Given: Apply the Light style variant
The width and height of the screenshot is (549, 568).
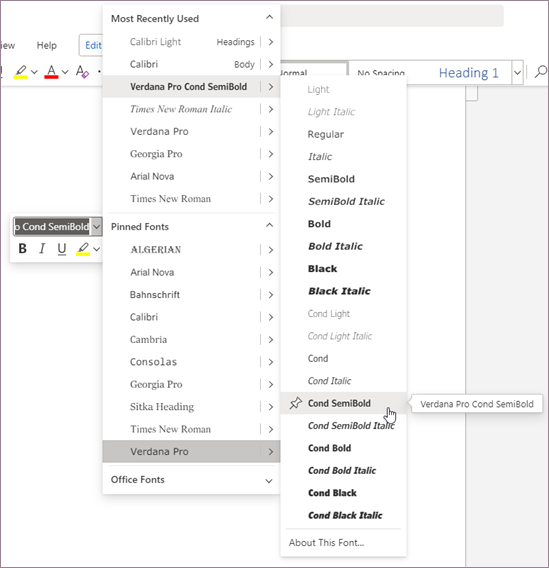Looking at the screenshot, I should [343, 89].
